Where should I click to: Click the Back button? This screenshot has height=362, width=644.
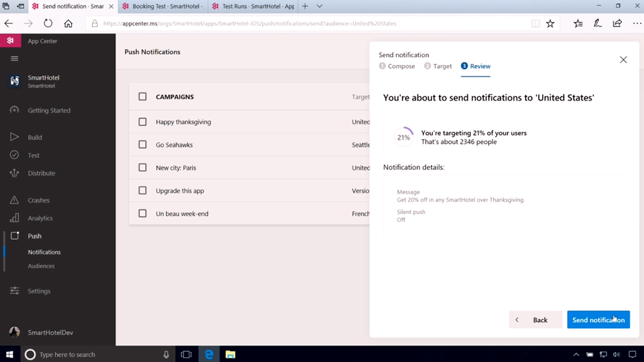click(535, 320)
